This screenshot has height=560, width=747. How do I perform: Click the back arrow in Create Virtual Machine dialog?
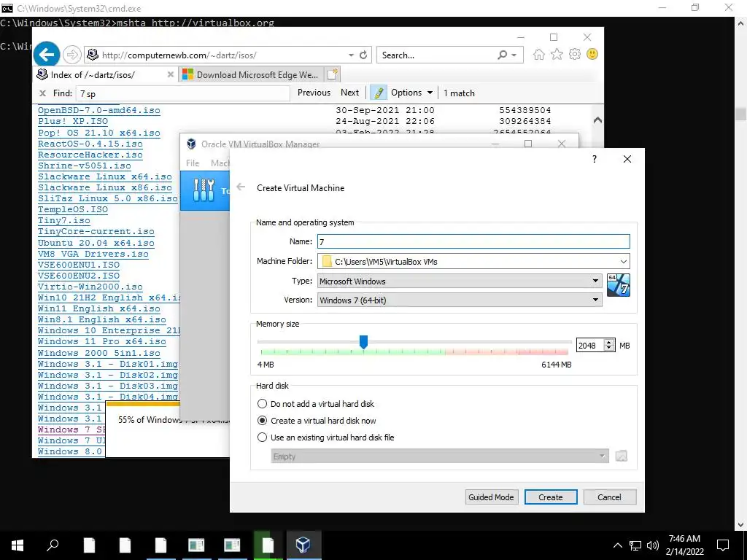[241, 187]
